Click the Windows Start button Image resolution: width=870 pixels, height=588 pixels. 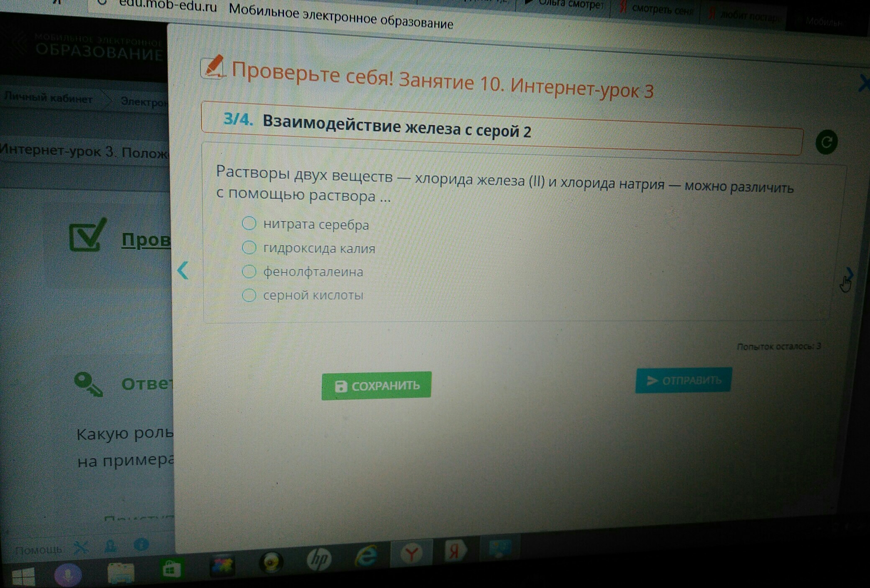(x=23, y=577)
